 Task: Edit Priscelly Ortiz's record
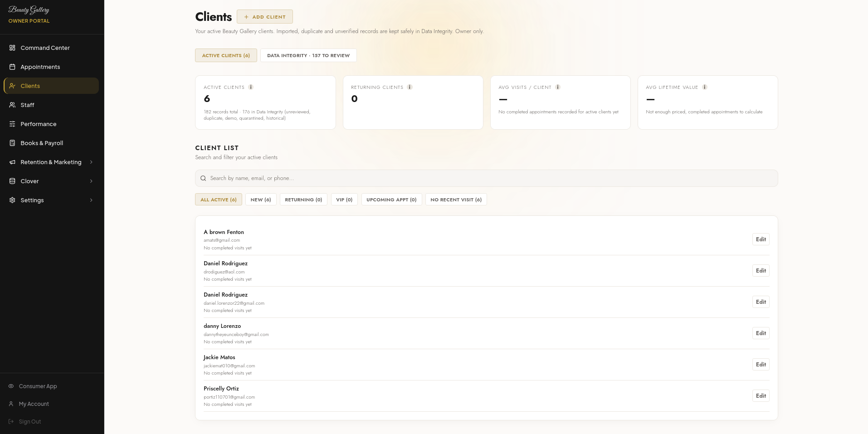(761, 396)
